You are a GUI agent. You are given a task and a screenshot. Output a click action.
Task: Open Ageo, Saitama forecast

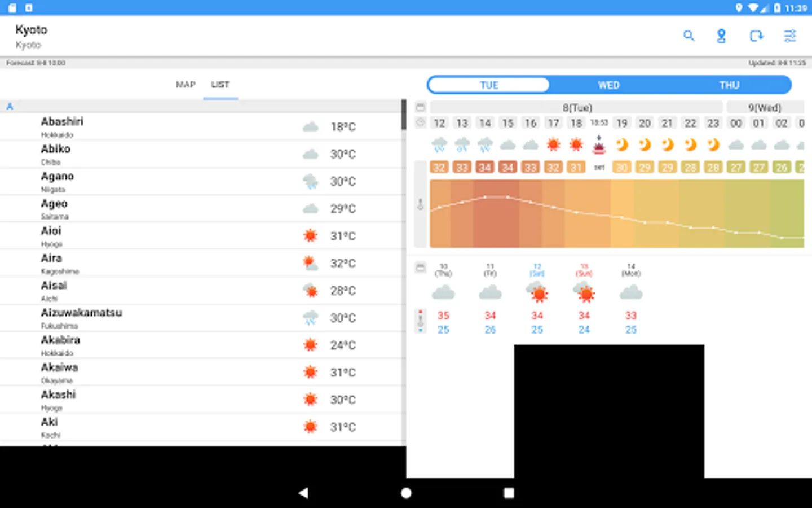tap(201, 209)
